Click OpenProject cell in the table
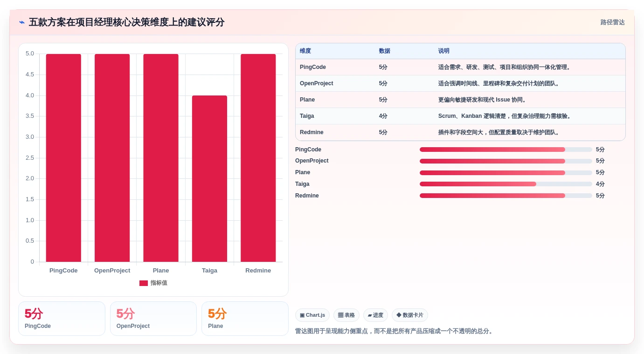Screen dimensions: 644x354 317,83
